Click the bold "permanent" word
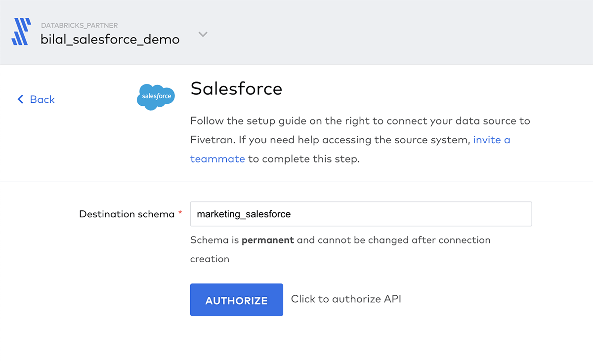Viewport: 593px width, 364px height. [267, 240]
